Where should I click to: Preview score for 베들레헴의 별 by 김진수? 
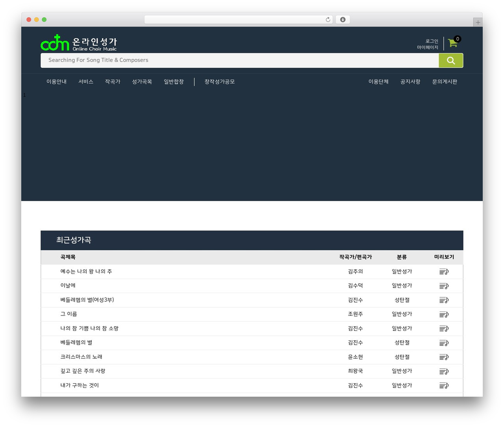click(x=444, y=343)
